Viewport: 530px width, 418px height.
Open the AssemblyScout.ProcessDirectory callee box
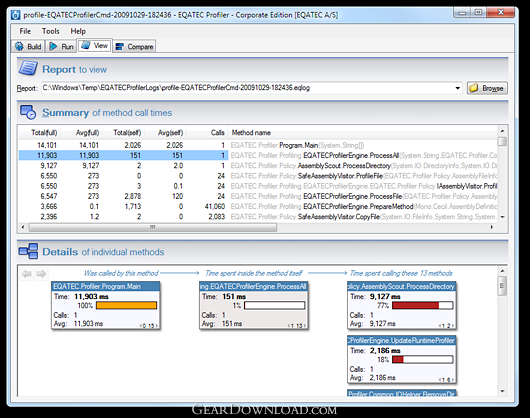[x=402, y=305]
